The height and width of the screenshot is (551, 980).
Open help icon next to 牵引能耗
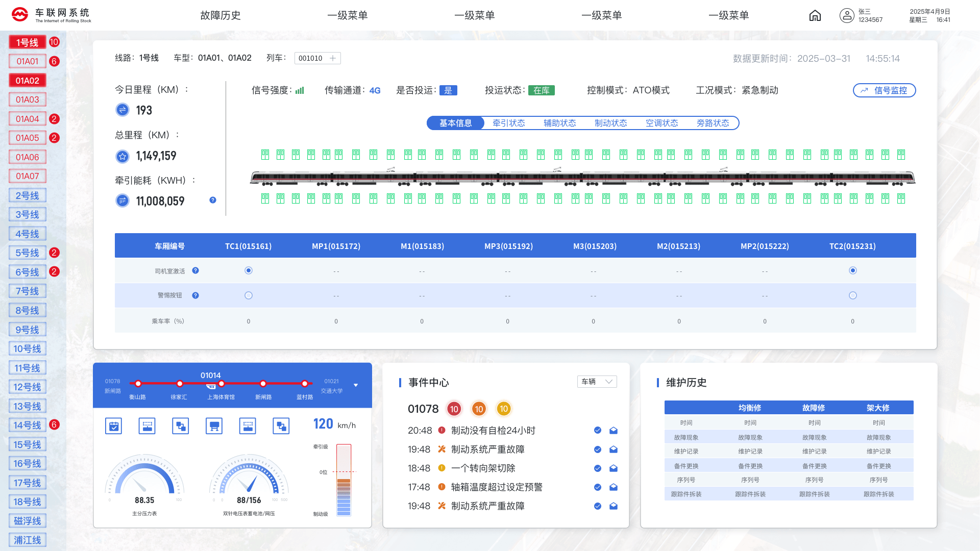pos(213,200)
